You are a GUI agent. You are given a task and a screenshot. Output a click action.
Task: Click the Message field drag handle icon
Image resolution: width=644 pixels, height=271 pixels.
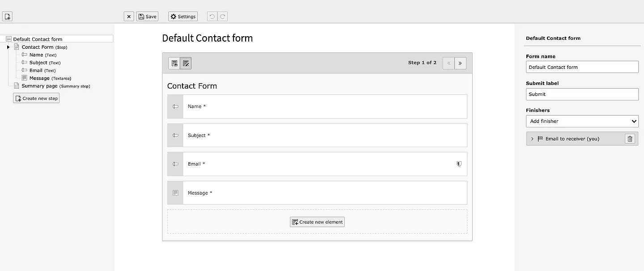point(175,193)
